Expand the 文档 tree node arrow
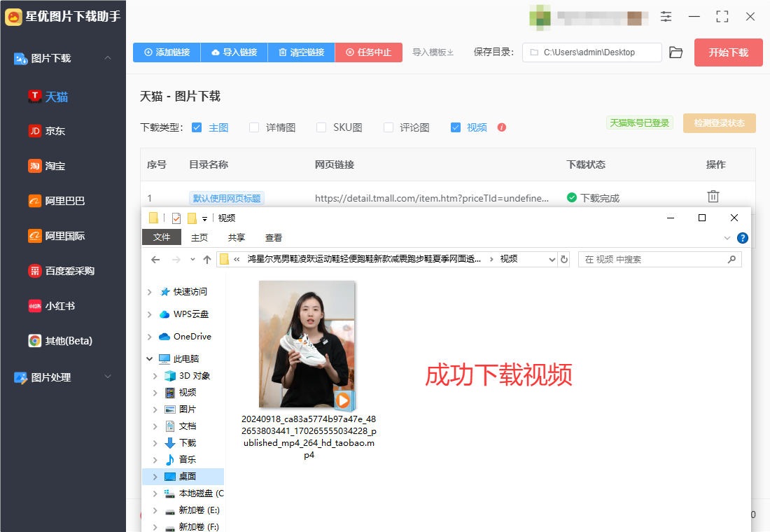 tap(155, 426)
